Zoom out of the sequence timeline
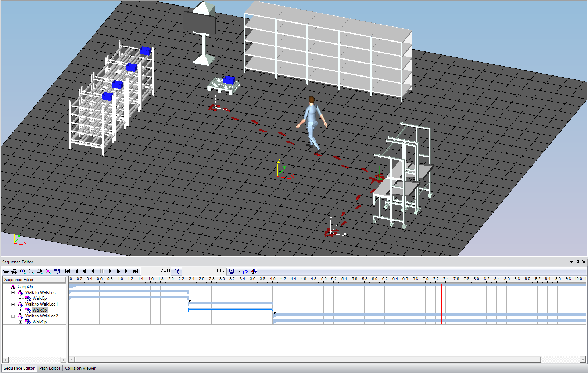The width and height of the screenshot is (588, 373). [31, 271]
